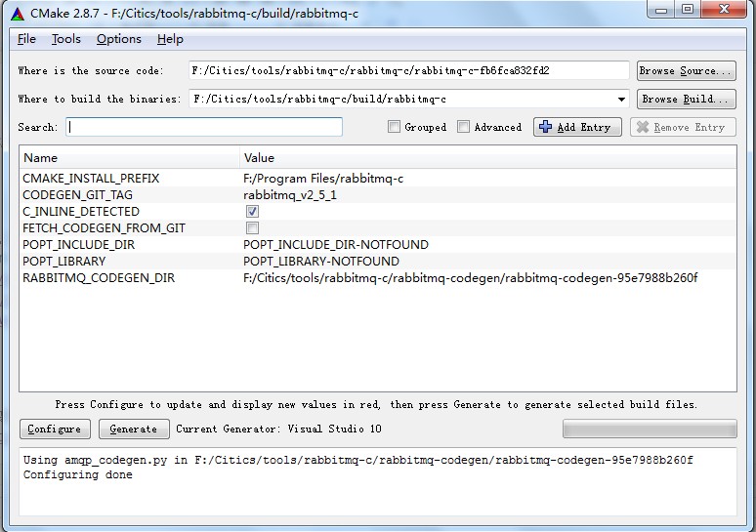The width and height of the screenshot is (756, 532).
Task: Click the build binaries path field
Action: point(409,99)
